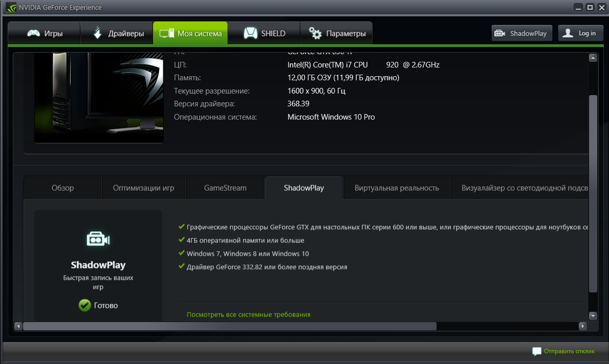Click the Драйвер GeForce 332.82 requirement text
This screenshot has height=364, width=609.
point(267,267)
